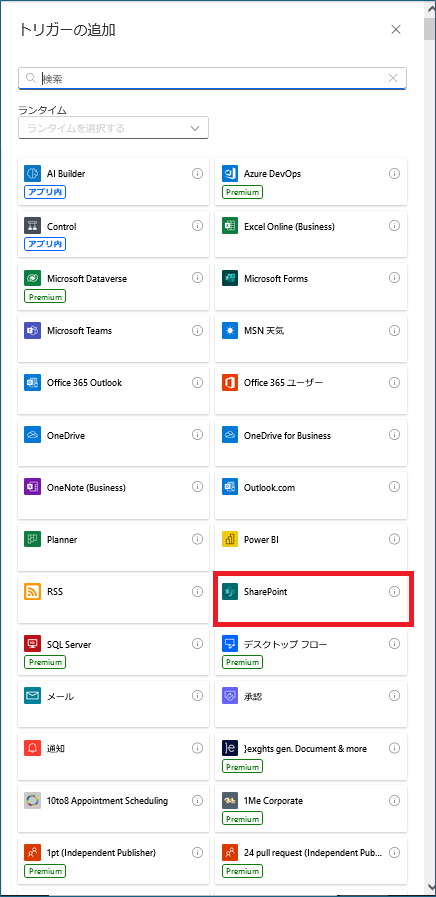
Task: Select the Microsoft Dataverse icon
Action: click(x=33, y=278)
